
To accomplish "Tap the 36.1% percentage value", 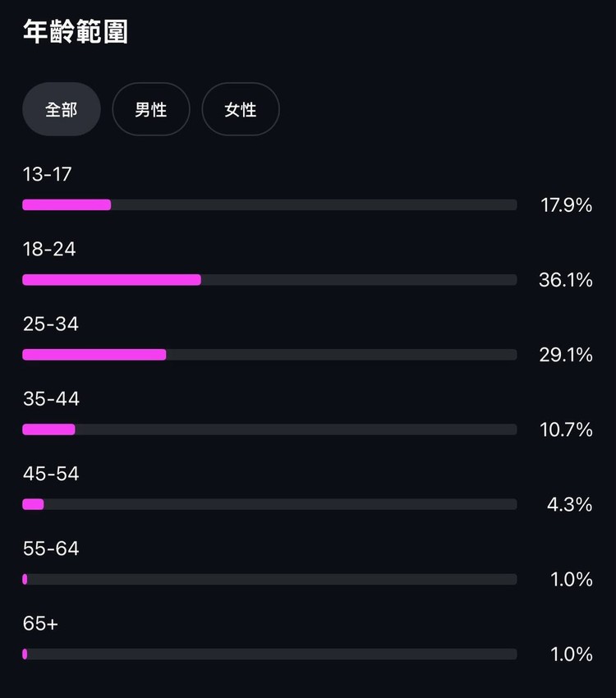I will click(x=565, y=280).
